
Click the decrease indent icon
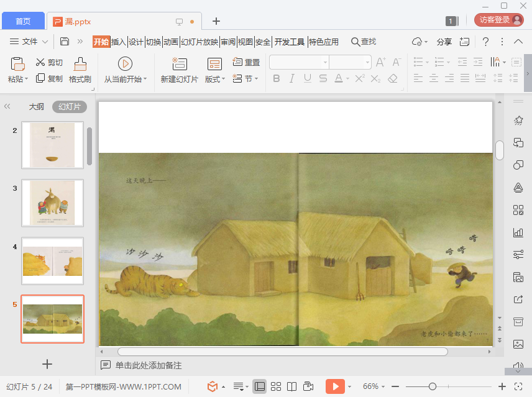[x=462, y=62]
